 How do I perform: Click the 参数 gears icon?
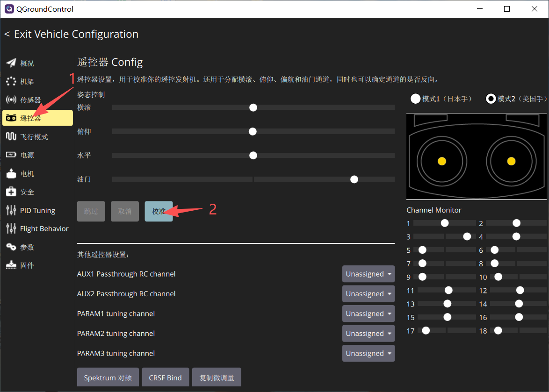click(11, 247)
